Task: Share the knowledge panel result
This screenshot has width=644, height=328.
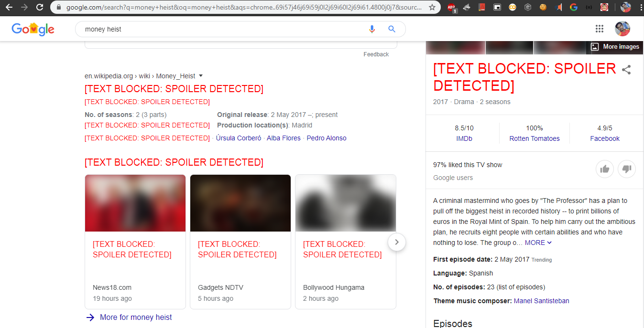Action: tap(626, 70)
